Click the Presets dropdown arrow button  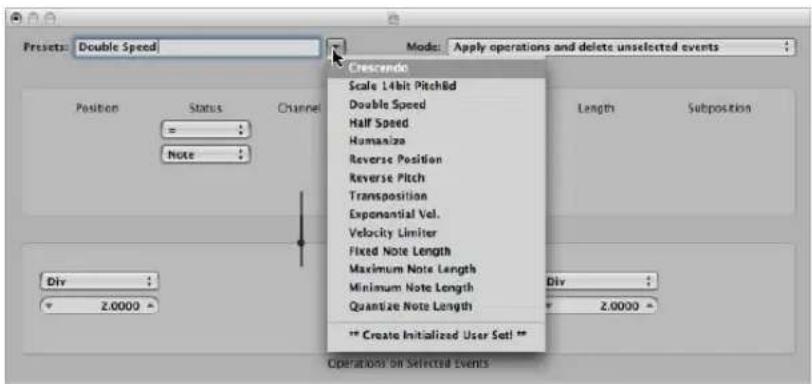pos(336,48)
